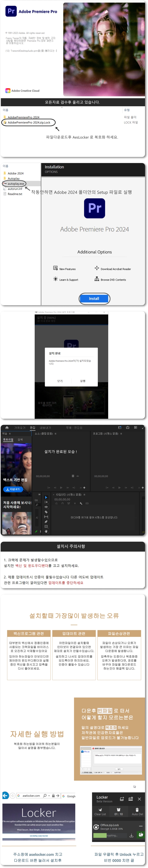The image size is (148, 868).
Task: Expand the tools panel double chevron
Action: pos(39,495)
